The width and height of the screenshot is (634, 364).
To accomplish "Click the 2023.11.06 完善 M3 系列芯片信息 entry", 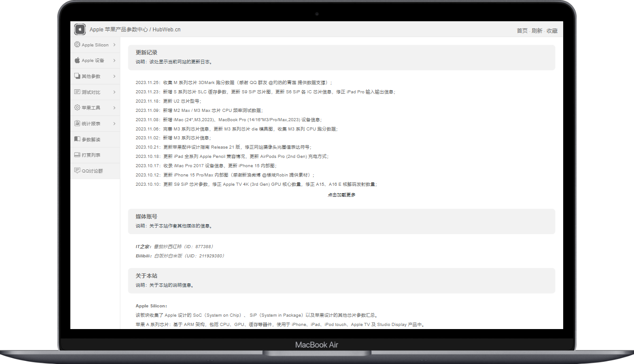I will (237, 129).
